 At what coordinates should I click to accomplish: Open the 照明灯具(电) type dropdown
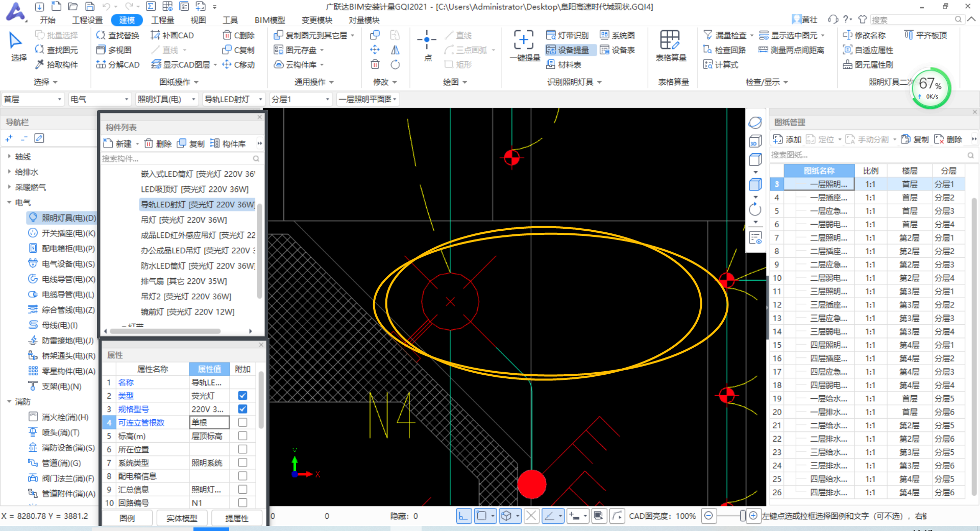click(x=166, y=99)
